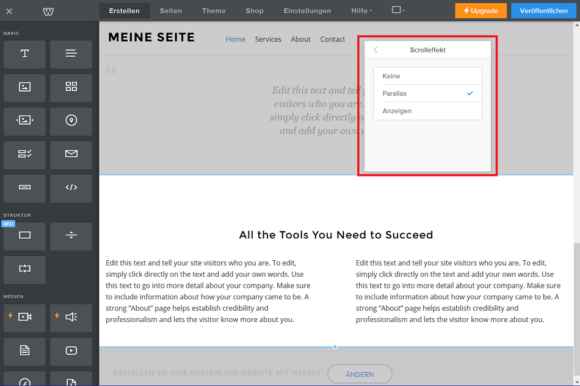Switch to the Seiten tab

point(171,11)
